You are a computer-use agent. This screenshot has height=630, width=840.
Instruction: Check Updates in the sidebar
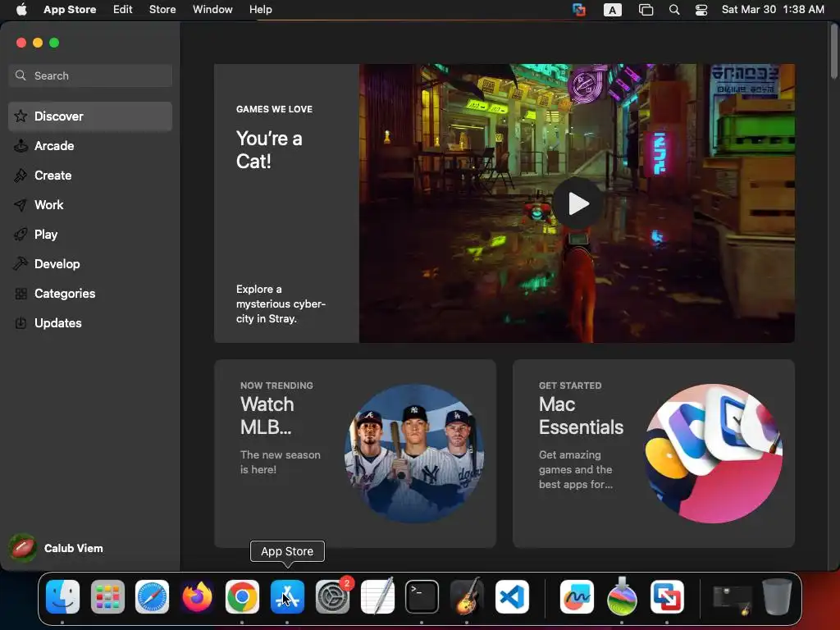coord(90,323)
